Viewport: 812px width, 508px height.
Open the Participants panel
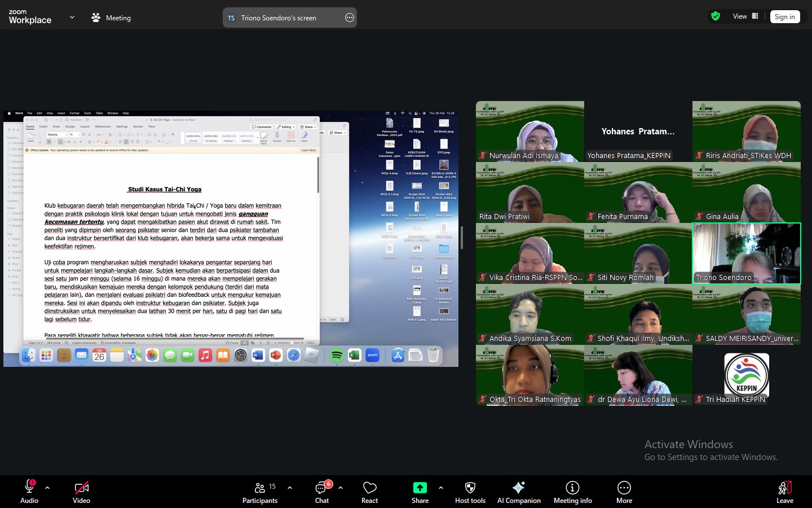(x=260, y=491)
